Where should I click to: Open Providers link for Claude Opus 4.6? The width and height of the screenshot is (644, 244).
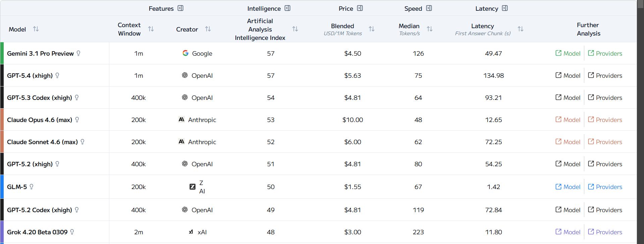pos(605,120)
